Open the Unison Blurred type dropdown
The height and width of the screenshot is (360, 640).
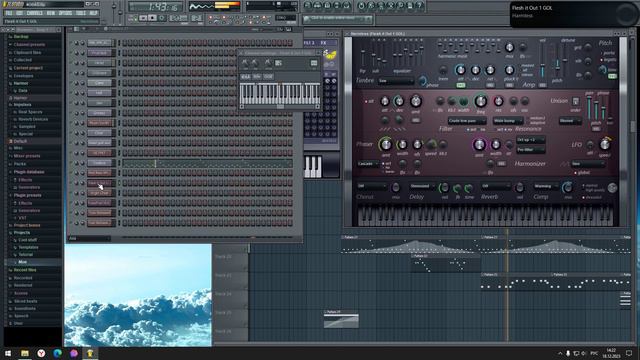pos(570,121)
